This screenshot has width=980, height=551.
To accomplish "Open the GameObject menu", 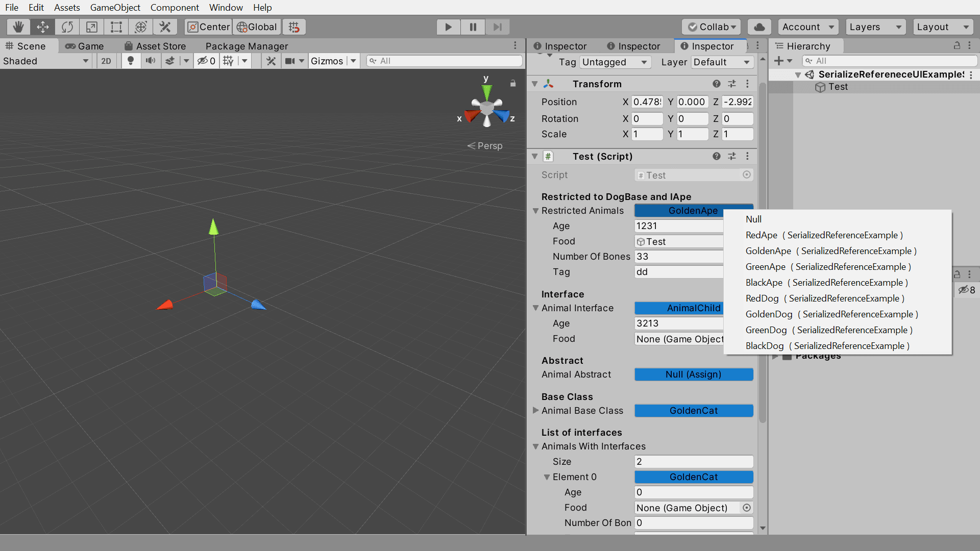I will point(115,8).
